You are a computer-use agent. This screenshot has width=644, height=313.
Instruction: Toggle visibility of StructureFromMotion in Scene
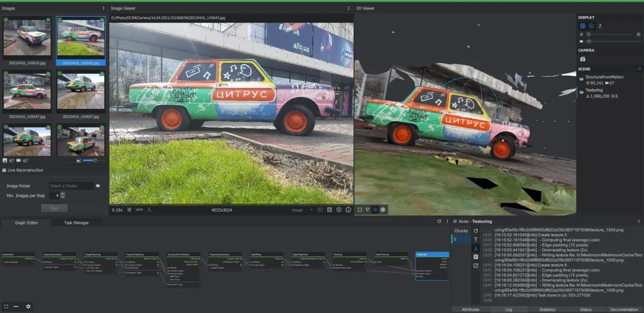coord(582,79)
